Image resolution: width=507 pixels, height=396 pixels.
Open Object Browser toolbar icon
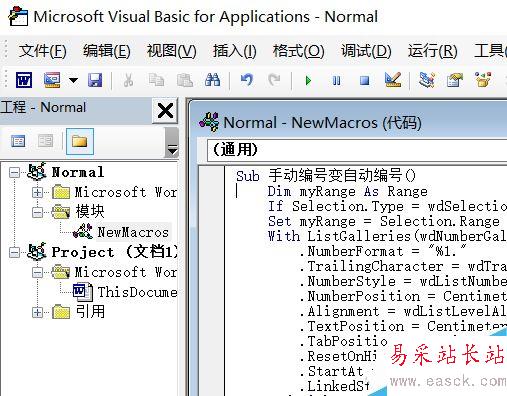pyautogui.click(x=483, y=80)
